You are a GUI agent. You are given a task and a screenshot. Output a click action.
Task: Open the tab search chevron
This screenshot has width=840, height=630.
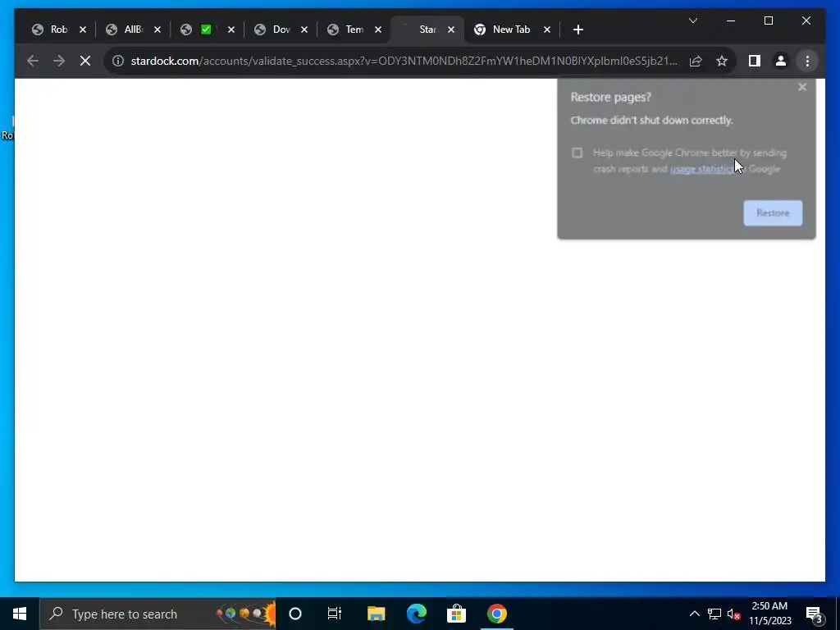[x=692, y=21]
